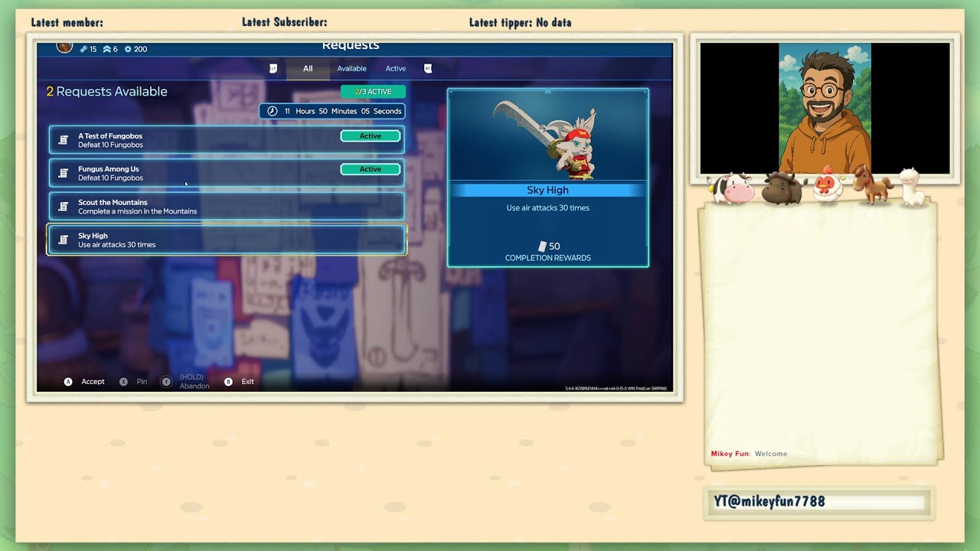Click the Latest member label
The width and height of the screenshot is (980, 551).
67,23
